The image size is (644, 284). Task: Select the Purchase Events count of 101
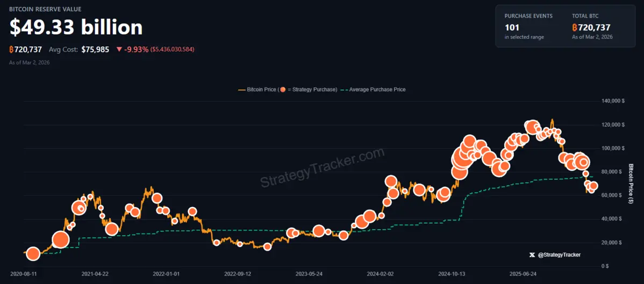[x=512, y=27]
